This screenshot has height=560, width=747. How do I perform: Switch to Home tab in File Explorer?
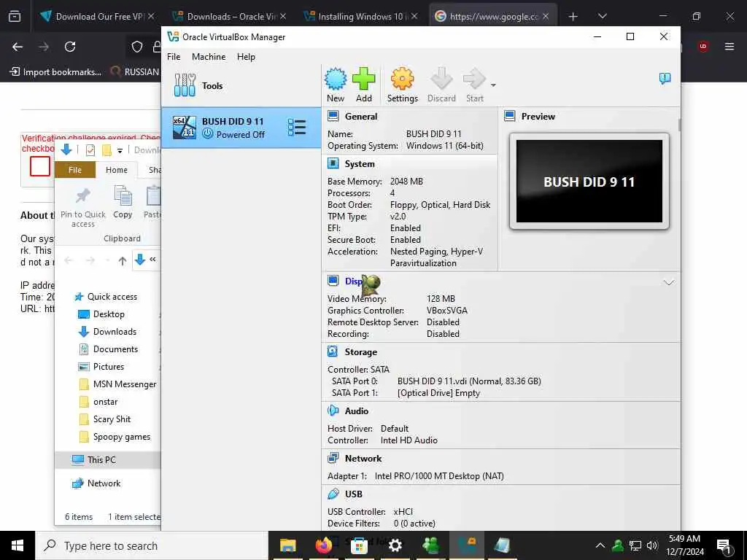tap(116, 170)
